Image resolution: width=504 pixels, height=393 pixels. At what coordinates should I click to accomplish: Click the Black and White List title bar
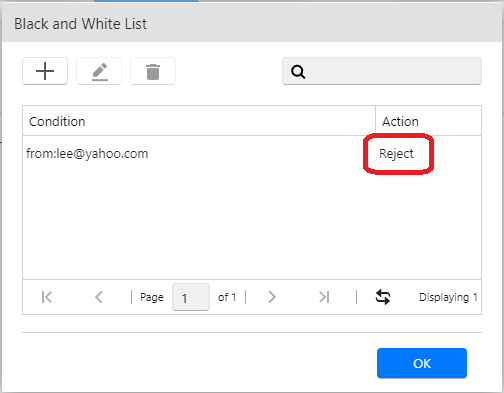(x=252, y=24)
